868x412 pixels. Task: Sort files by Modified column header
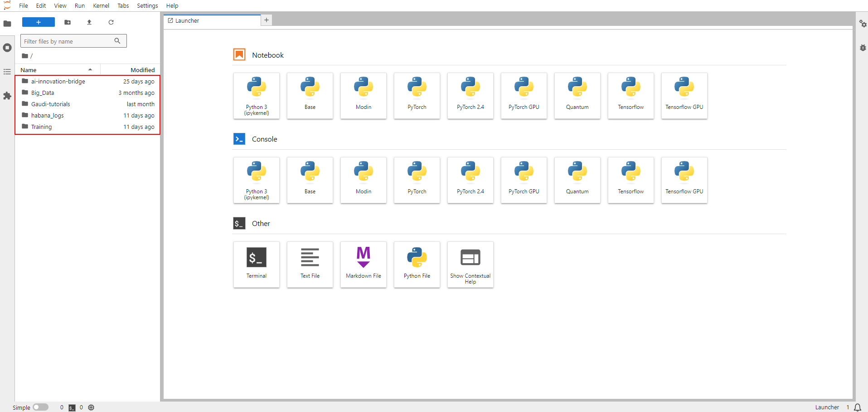[130, 70]
